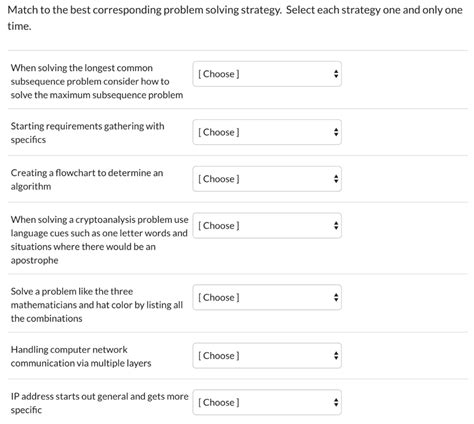Open dropdown for longest common subsequence question
The height and width of the screenshot is (424, 474).
267,74
